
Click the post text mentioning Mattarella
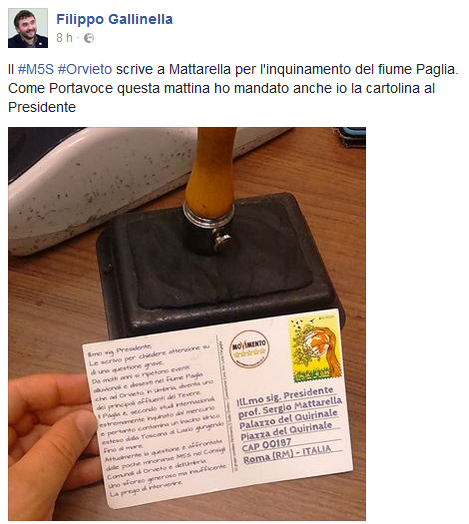(233, 88)
